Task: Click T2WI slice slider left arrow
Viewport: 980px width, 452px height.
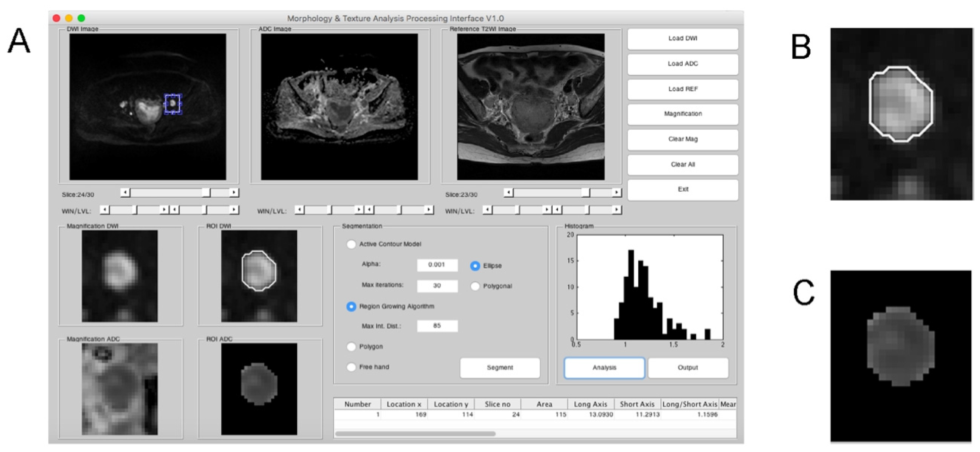Action: [x=508, y=193]
